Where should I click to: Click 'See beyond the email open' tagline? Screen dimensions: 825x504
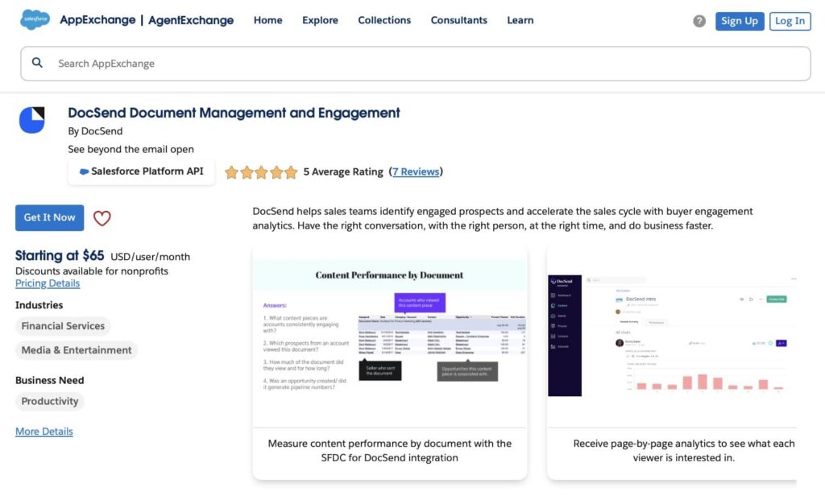tap(131, 149)
